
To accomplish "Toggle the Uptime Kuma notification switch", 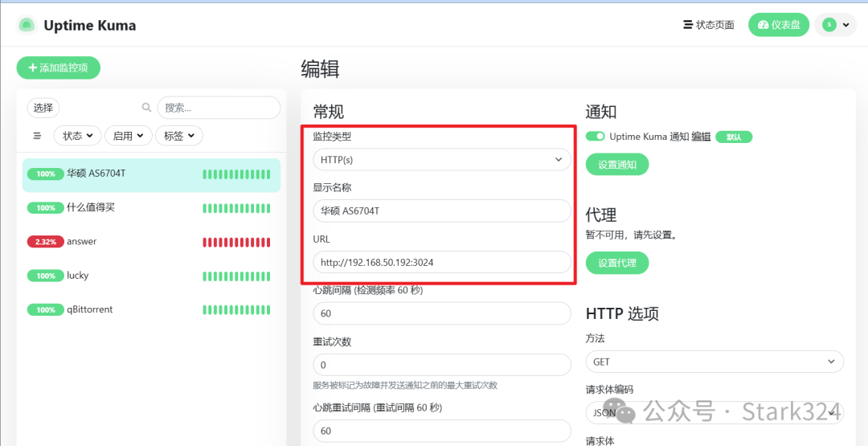I will pyautogui.click(x=595, y=136).
